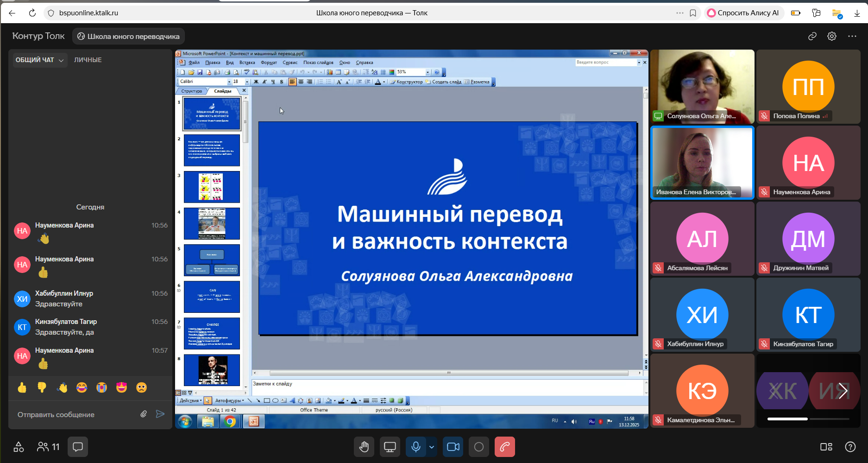
Task: Click the participant page scroll bar indicator
Action: pos(787,419)
